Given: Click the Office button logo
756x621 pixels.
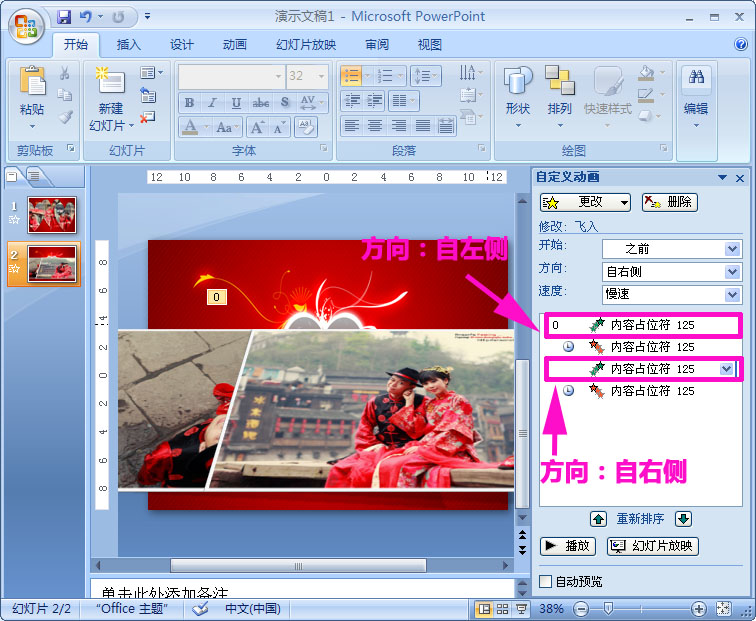Looking at the screenshot, I should click(27, 26).
